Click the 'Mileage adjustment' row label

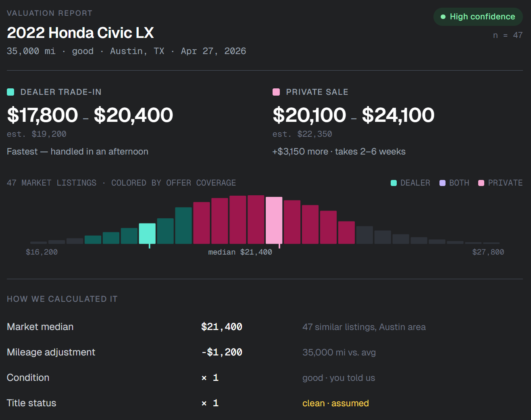point(51,352)
